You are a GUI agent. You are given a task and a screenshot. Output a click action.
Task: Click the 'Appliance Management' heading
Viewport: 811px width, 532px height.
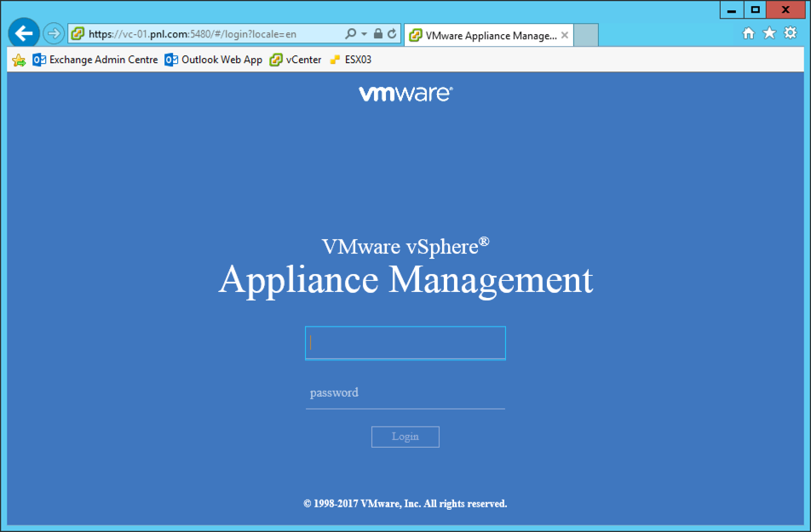pyautogui.click(x=406, y=280)
